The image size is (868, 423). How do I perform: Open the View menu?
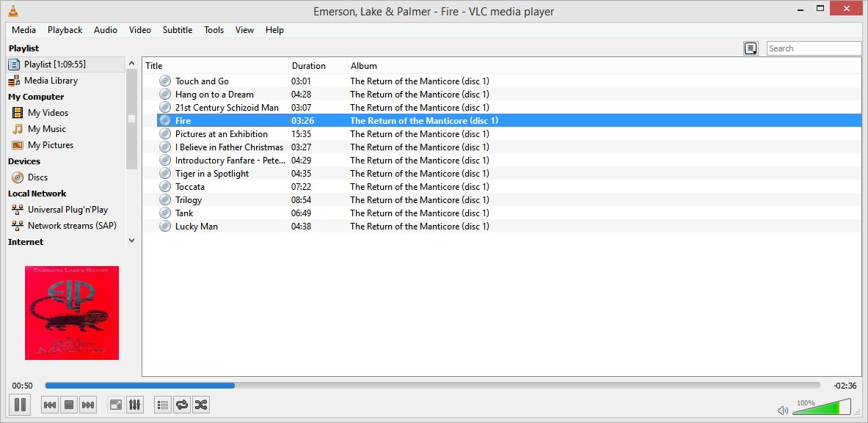coord(244,30)
